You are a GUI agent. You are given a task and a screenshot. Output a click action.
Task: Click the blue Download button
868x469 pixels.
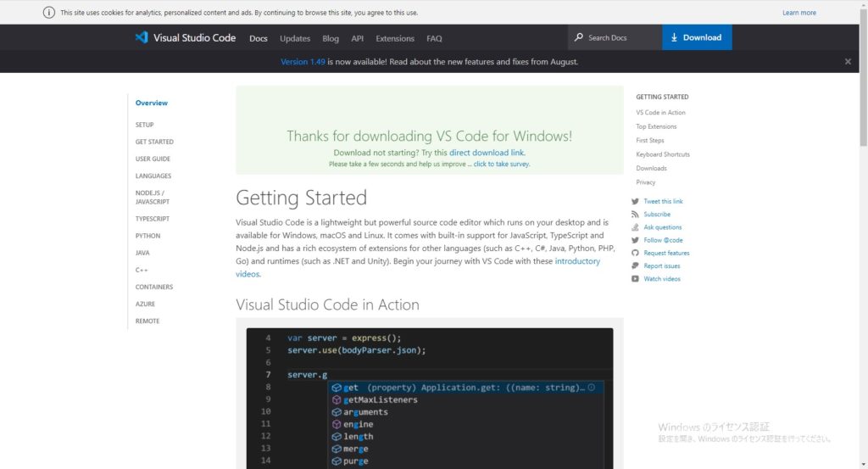[696, 37]
